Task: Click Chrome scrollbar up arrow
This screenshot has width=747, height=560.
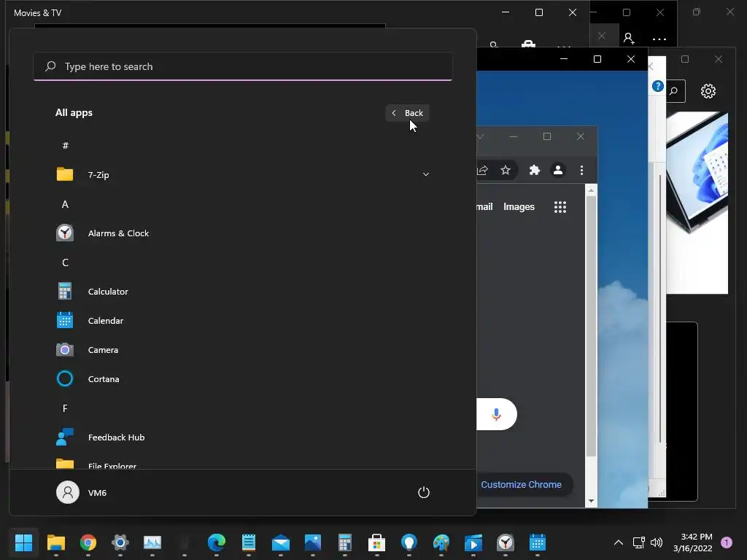Action: pos(591,190)
